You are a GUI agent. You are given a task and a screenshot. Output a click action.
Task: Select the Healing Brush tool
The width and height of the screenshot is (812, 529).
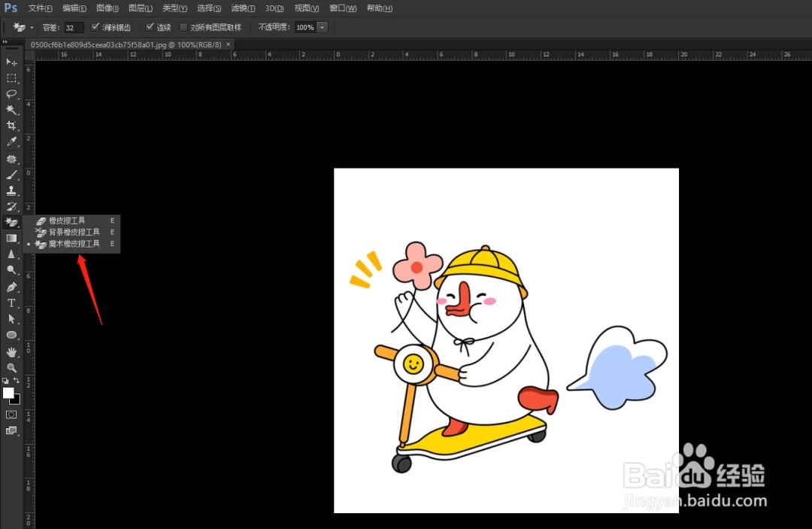click(11, 159)
